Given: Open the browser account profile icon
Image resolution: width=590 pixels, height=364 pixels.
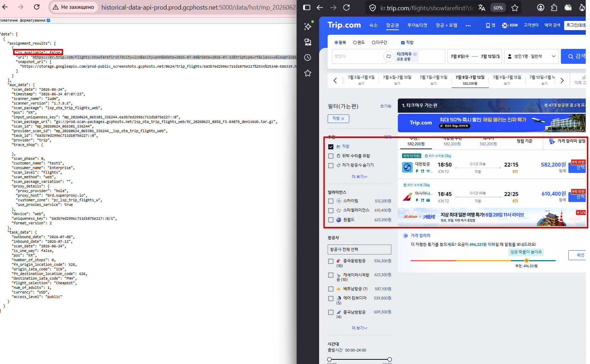Looking at the screenshot, I should [541, 7].
